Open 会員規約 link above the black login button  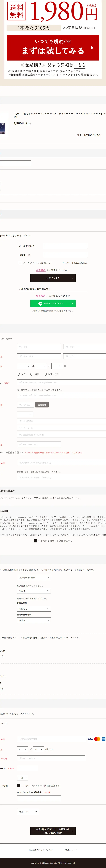(x=41, y=270)
